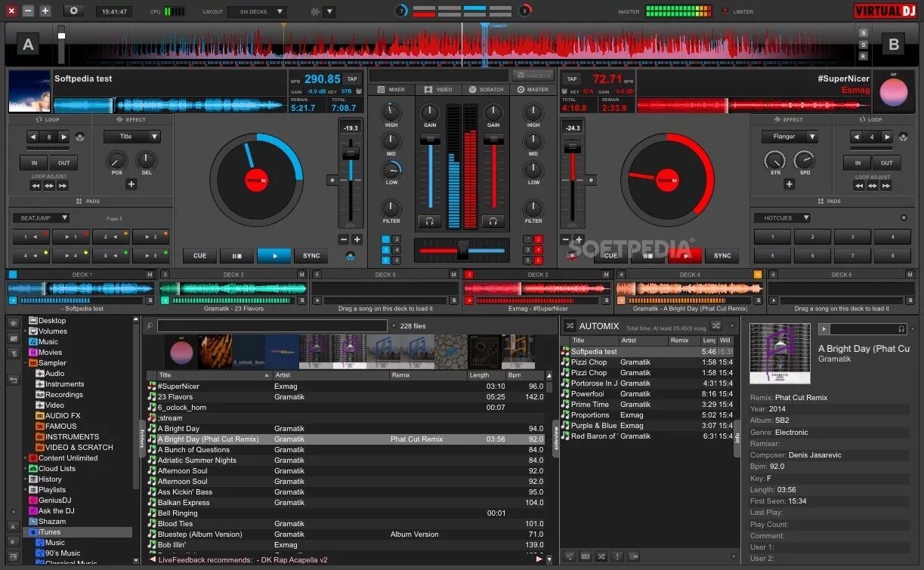Enable the SANDBOX button
The image size is (924, 570).
click(533, 75)
